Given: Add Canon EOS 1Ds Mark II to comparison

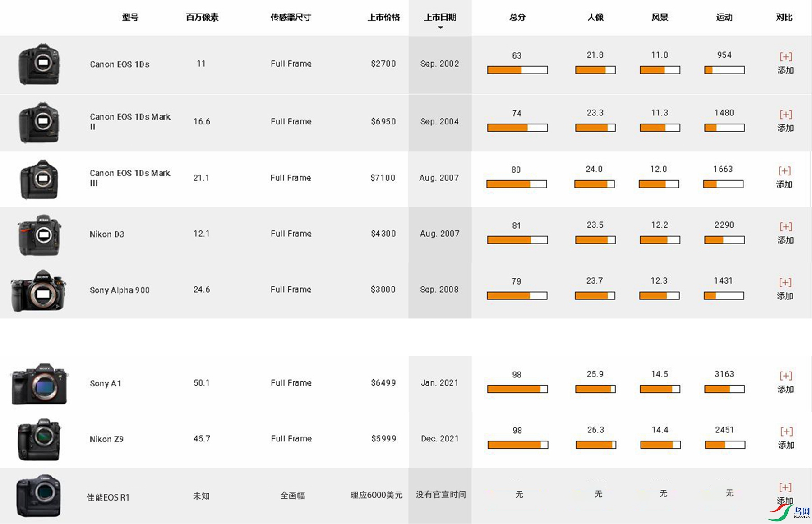Looking at the screenshot, I should click(785, 115).
